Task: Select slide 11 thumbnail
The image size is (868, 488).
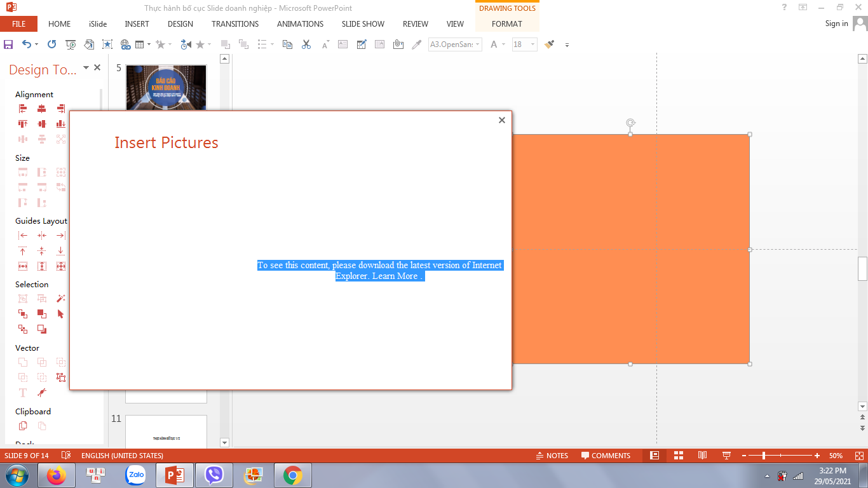Action: click(166, 432)
